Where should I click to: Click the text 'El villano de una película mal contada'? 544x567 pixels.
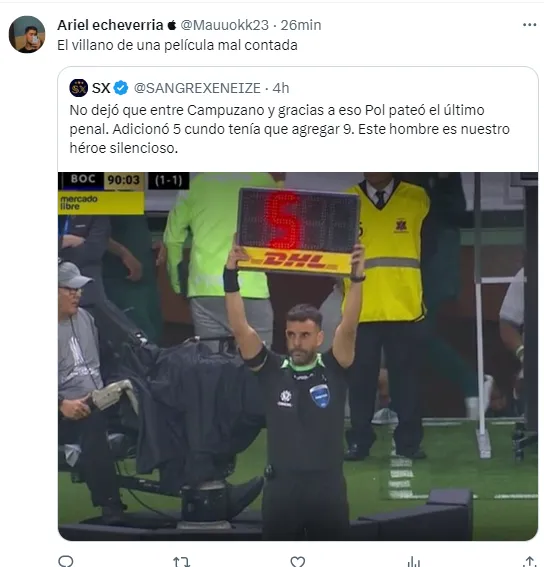(177, 45)
